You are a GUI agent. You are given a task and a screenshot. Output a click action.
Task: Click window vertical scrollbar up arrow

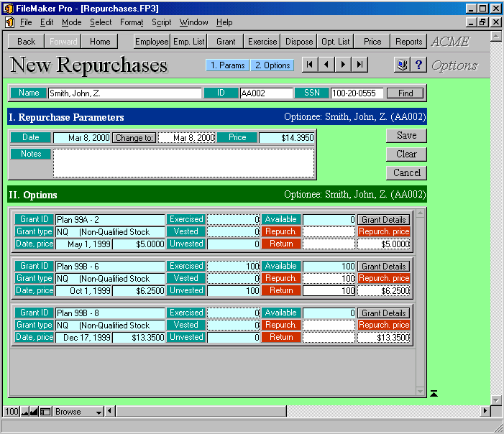coord(495,37)
